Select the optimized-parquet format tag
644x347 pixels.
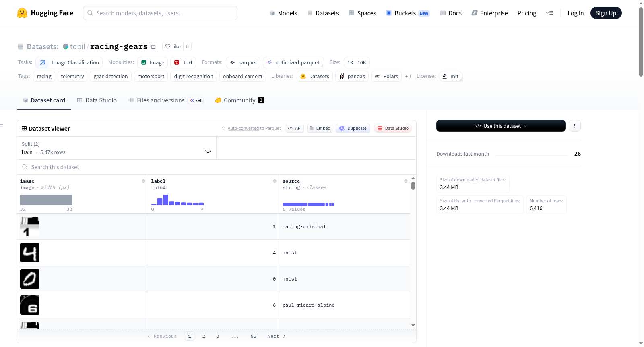click(293, 62)
